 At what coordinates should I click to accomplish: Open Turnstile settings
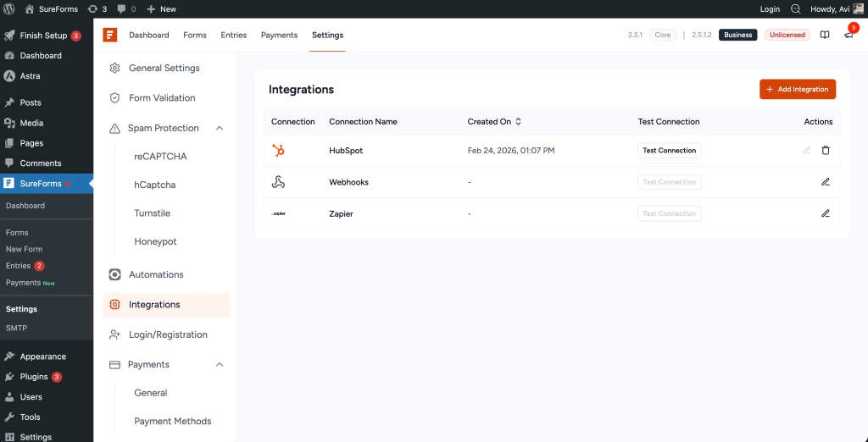(x=153, y=213)
